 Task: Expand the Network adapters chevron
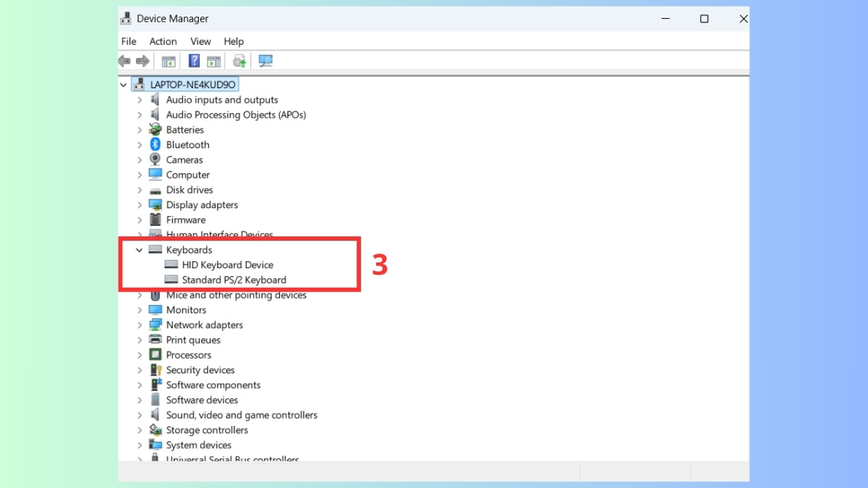pyautogui.click(x=140, y=325)
